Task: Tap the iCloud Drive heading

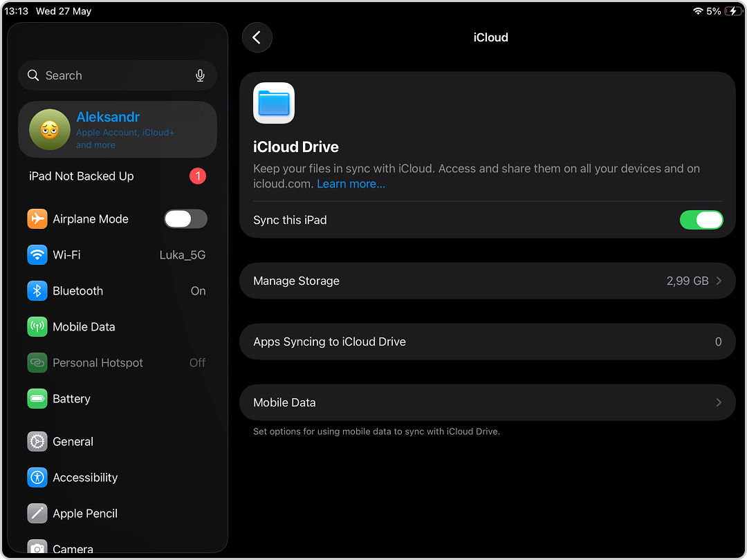Action: click(x=296, y=147)
